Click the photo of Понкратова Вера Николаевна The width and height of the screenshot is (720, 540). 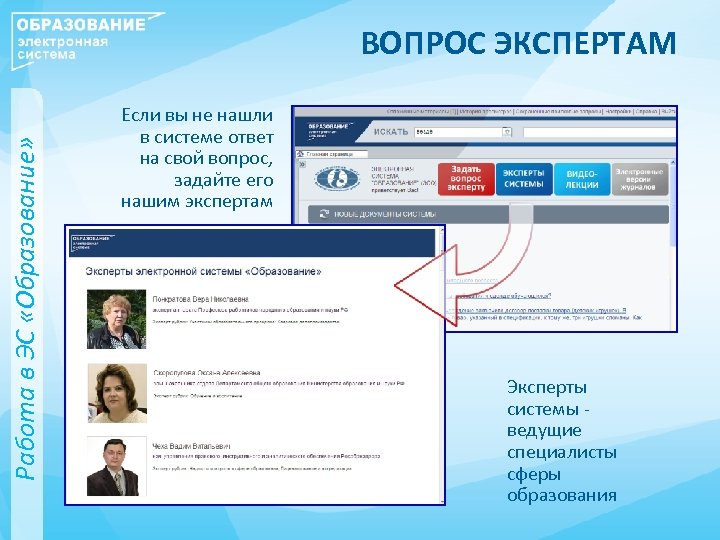pyautogui.click(x=117, y=319)
